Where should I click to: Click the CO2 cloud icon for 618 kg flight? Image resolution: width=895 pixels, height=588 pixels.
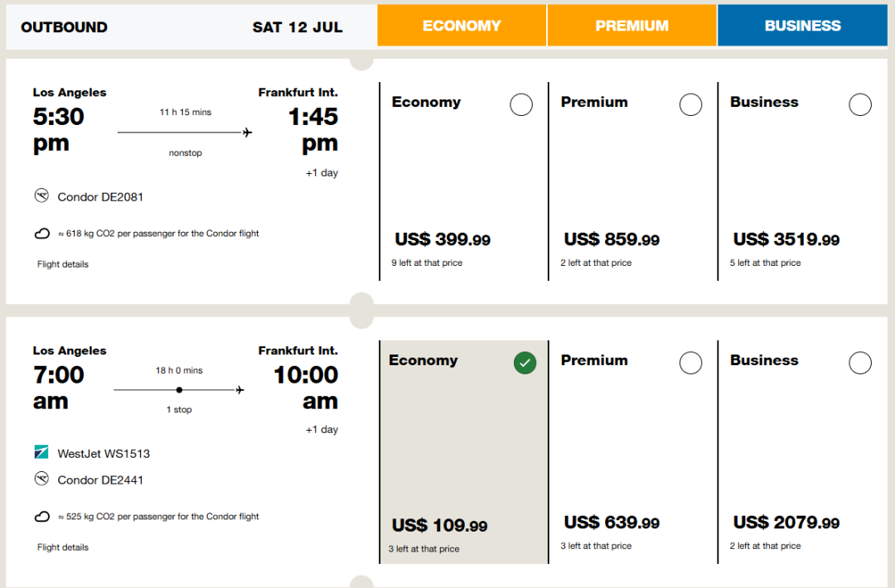[42, 234]
